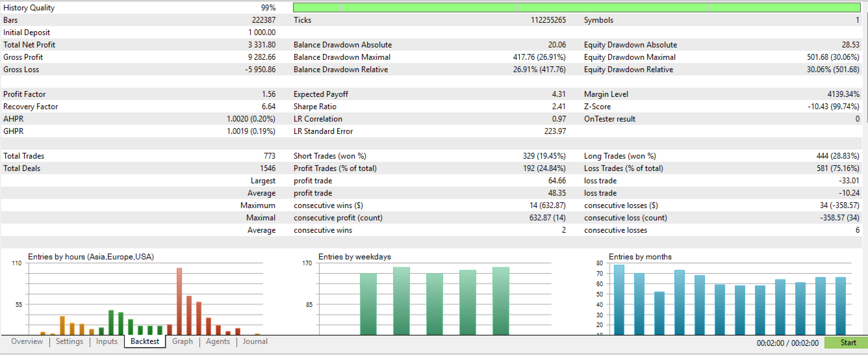Select the Sharpe Ratio value 2.41

point(559,107)
